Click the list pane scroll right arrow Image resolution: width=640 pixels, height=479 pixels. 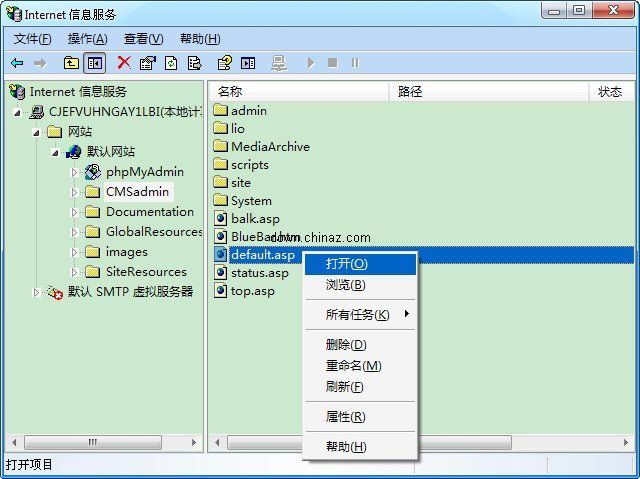coord(626,443)
